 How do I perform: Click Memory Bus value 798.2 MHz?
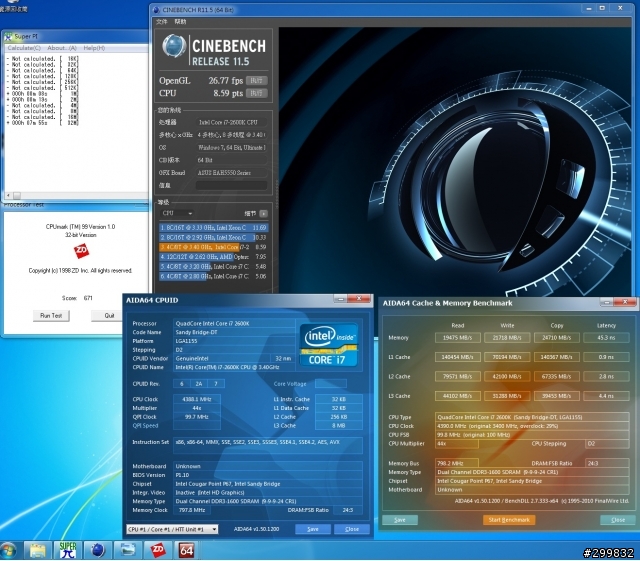pyautogui.click(x=456, y=463)
